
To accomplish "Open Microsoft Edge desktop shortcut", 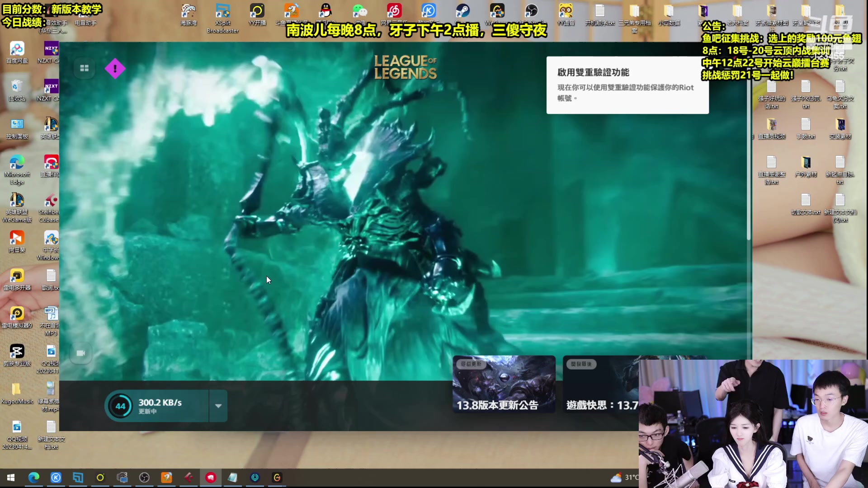I will point(17,170).
